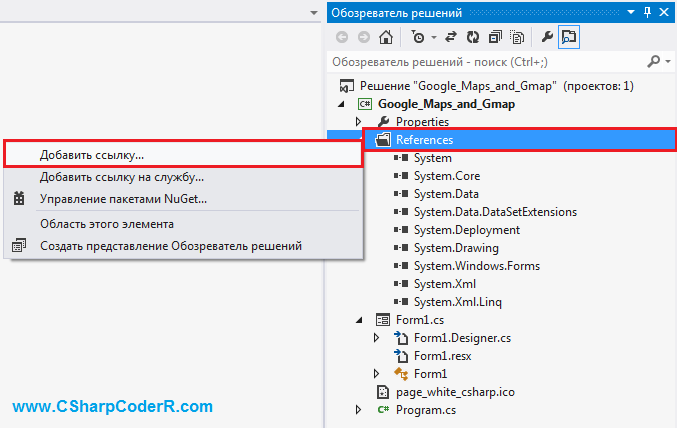Select the System.Data.DataSetExtensions reference
Screen dimensions: 677x428
pyautogui.click(x=495, y=212)
